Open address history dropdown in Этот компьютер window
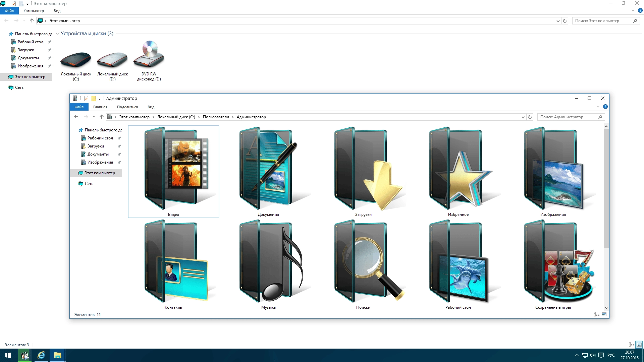The image size is (644, 362). [558, 21]
